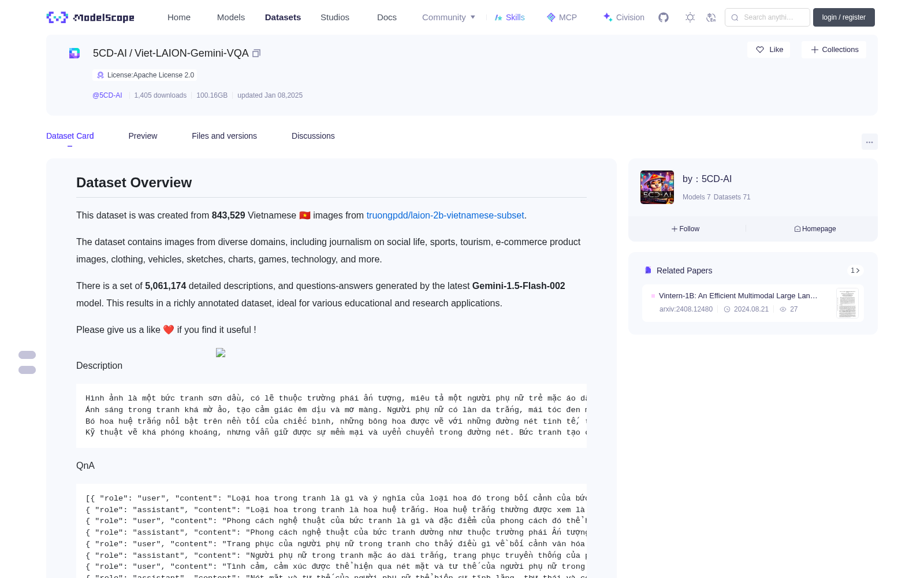
Task: Click the '100.16GB' size text
Action: 212,95
